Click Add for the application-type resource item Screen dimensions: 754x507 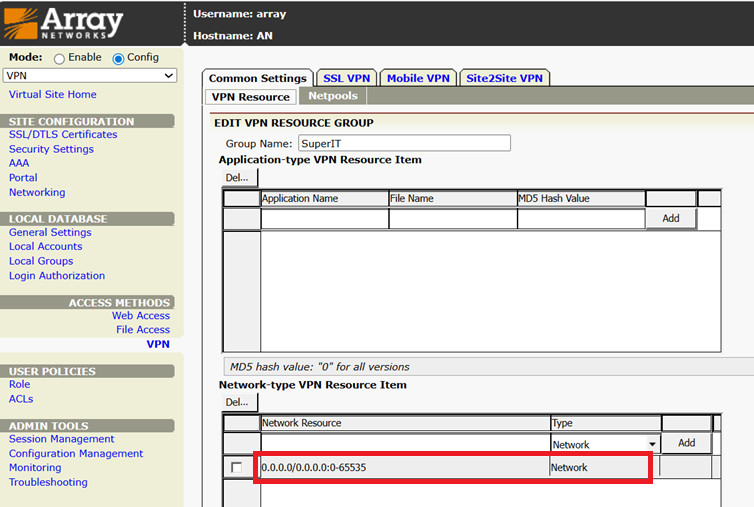point(671,218)
